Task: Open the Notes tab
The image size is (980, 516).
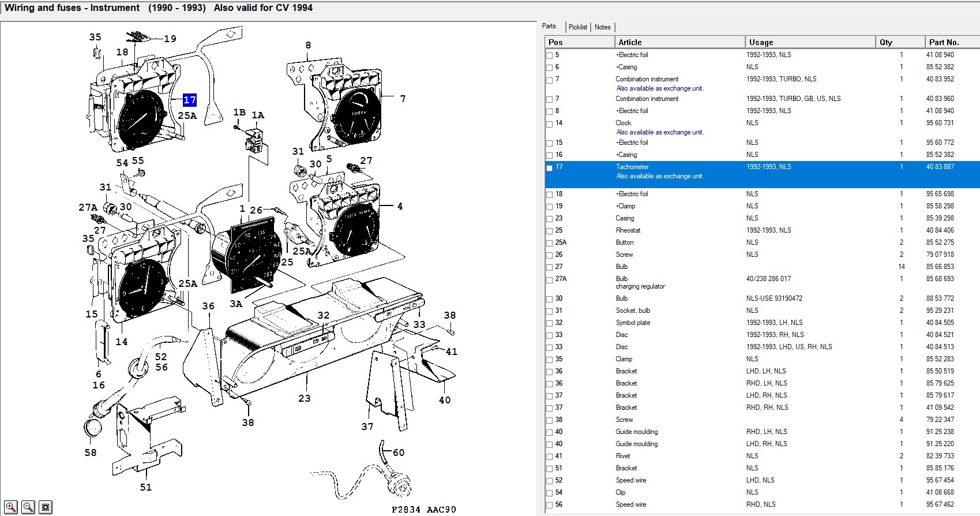Action: point(602,27)
